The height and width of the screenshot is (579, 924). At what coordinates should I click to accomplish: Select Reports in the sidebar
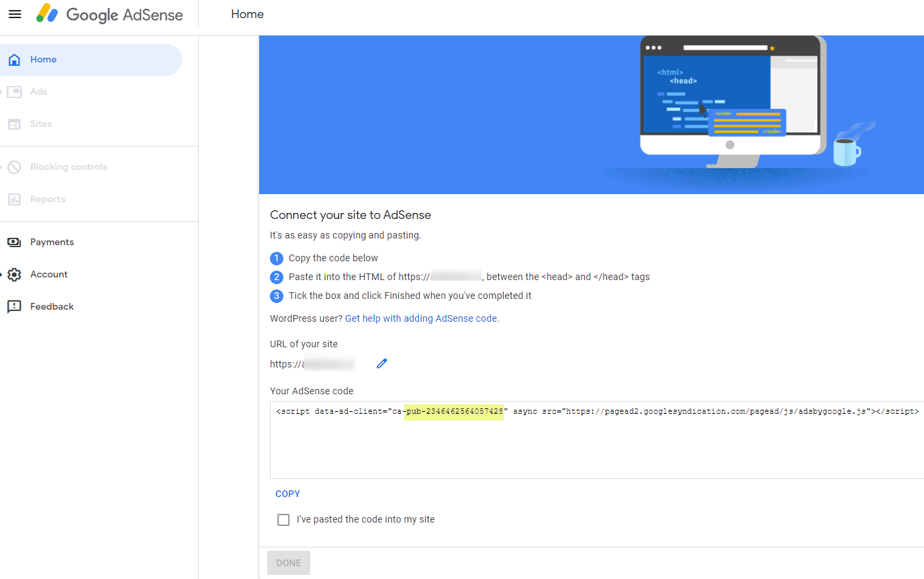click(91, 199)
